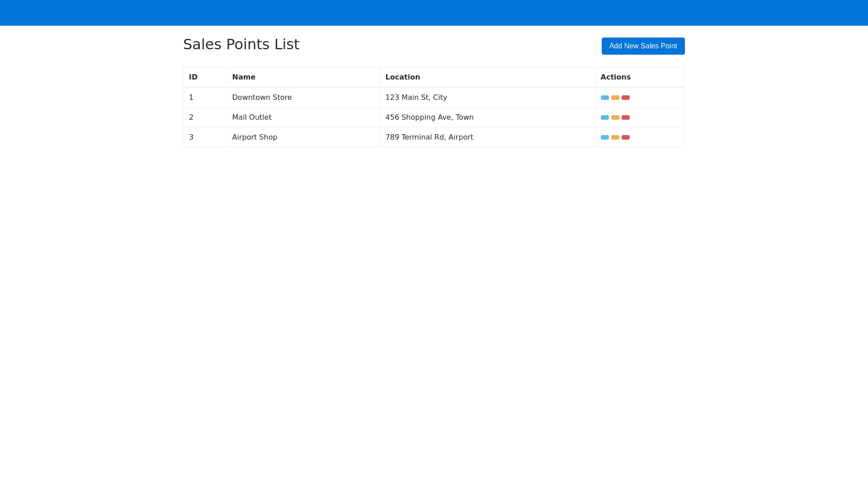Click the 456 Shopping Ave, Town location
Screen dimensions: 868x488
429,117
